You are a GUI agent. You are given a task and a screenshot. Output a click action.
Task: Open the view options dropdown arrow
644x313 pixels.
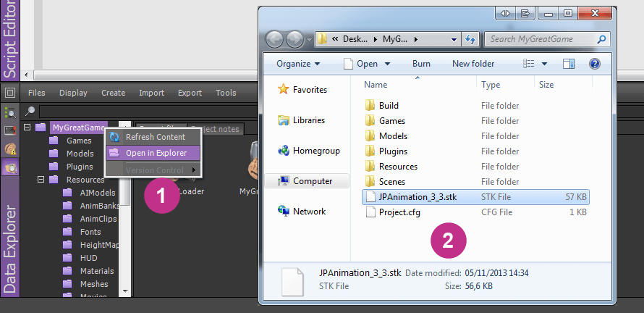tap(544, 64)
